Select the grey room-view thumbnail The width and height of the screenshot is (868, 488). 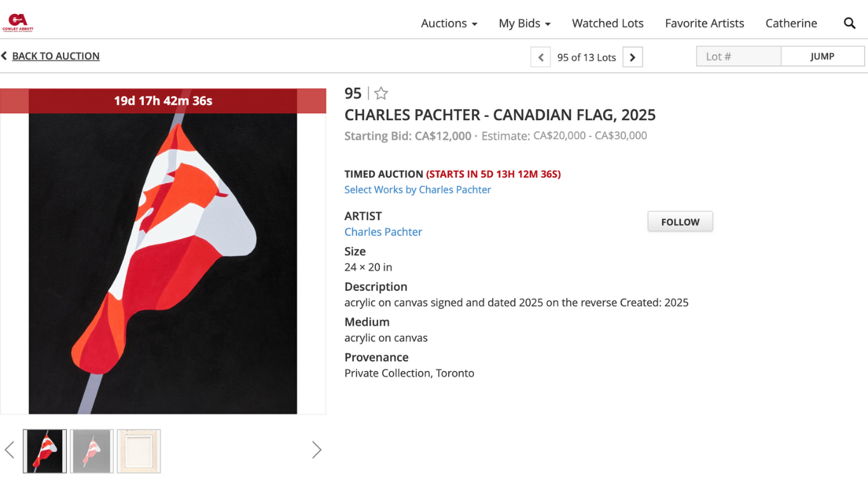(x=92, y=451)
